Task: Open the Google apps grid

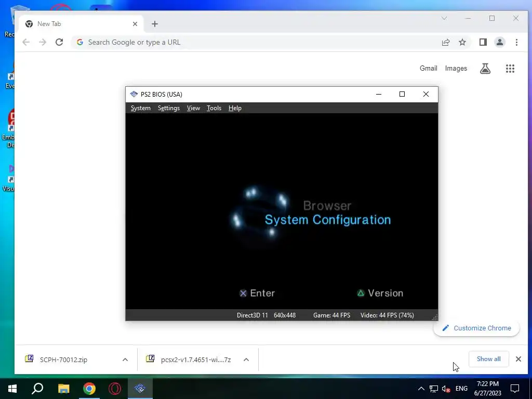Action: click(x=510, y=69)
